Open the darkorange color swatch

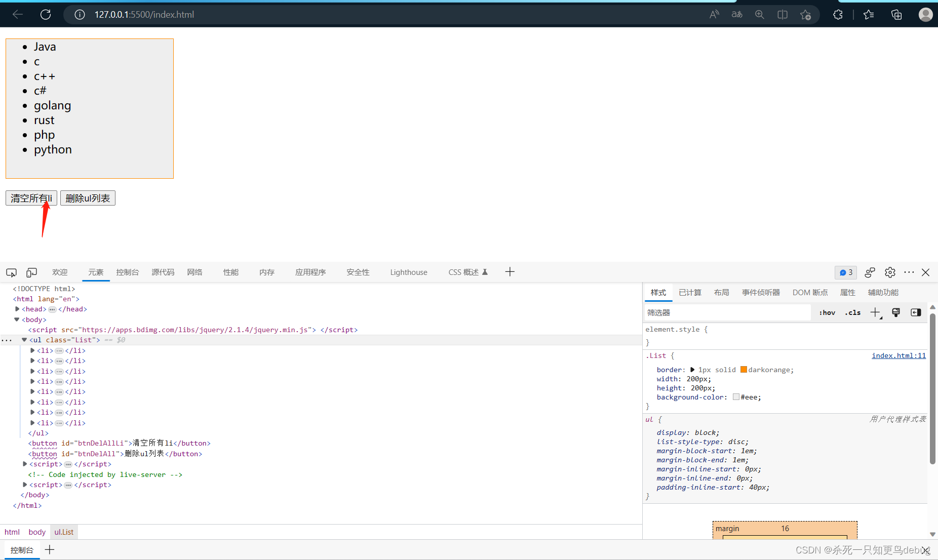(x=744, y=370)
